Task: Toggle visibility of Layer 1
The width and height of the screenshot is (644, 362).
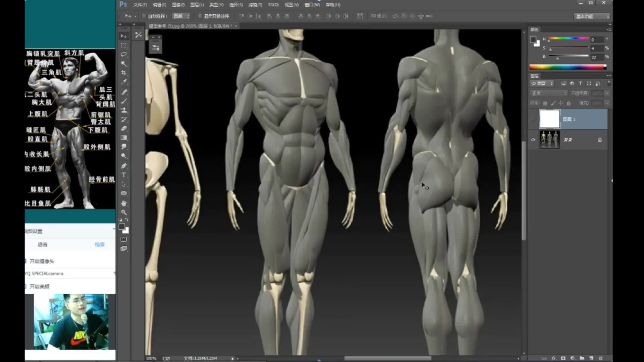Action: [x=533, y=119]
